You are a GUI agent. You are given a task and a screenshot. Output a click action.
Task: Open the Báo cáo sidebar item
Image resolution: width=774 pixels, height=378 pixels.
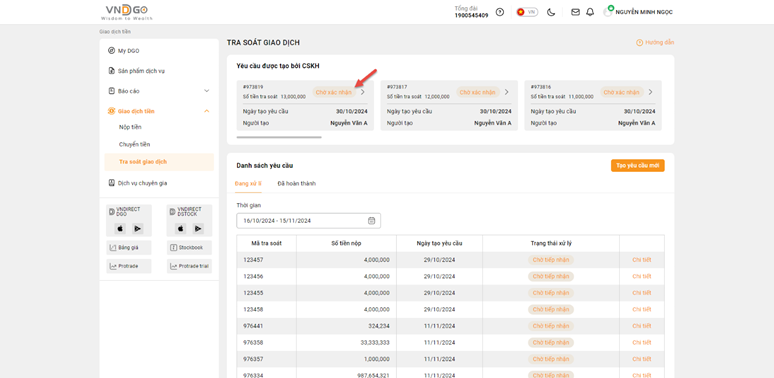pos(128,91)
